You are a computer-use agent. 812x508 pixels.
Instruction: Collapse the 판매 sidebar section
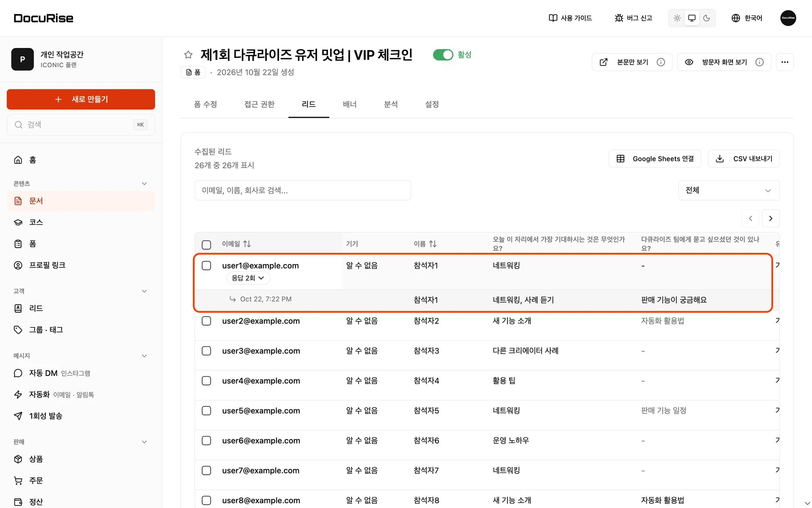144,442
